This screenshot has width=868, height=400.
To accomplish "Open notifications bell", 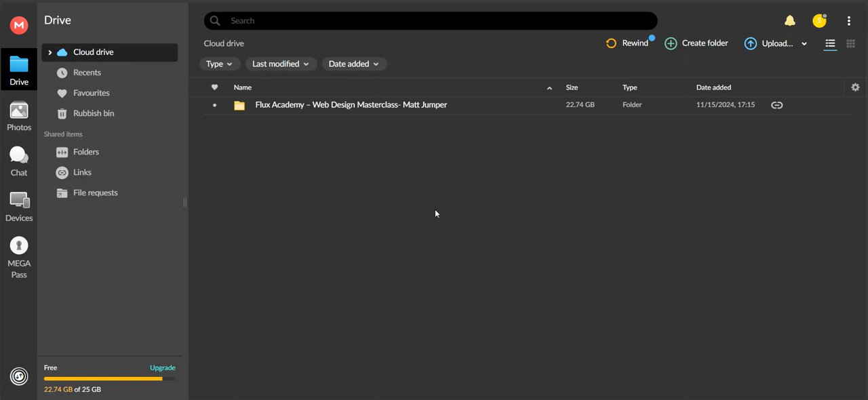I will (790, 21).
